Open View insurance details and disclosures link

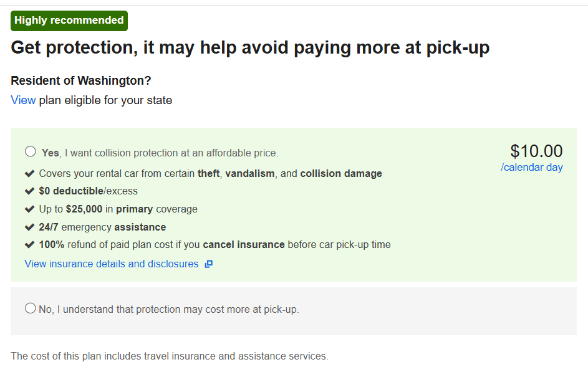tap(112, 264)
